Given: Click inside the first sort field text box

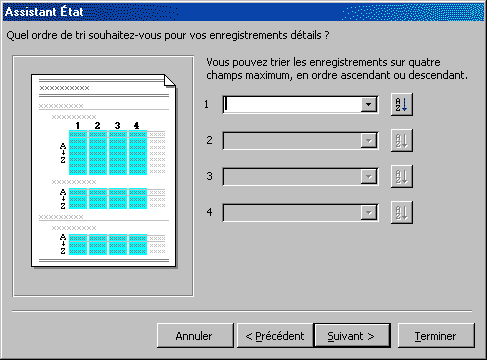Looking at the screenshot, I should tap(292, 105).
